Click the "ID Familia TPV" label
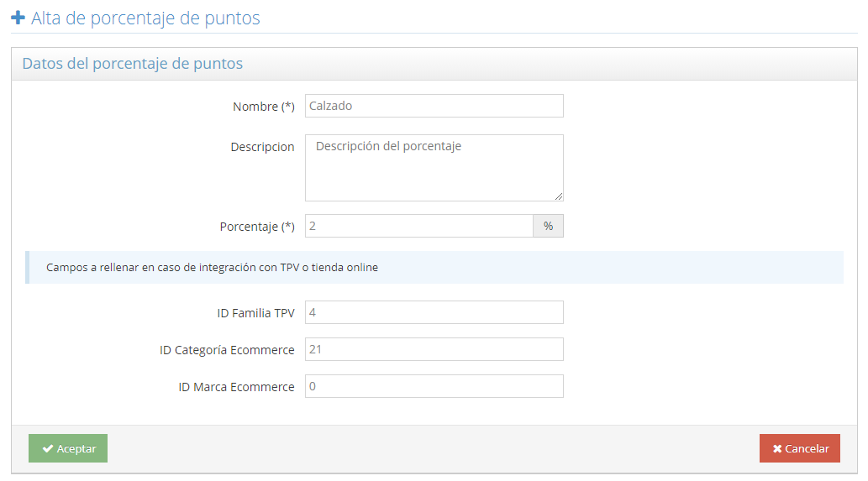 coord(255,313)
